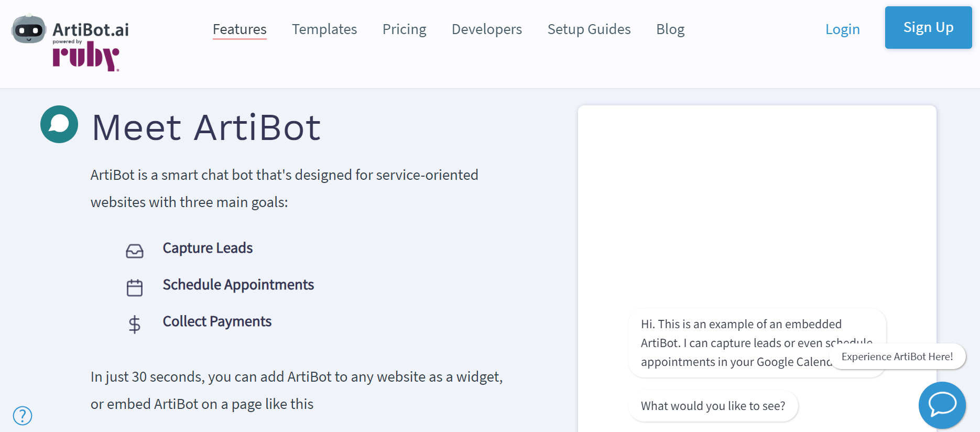Screen dimensions: 980x432
Task: Click the powered by Ruby logo
Action: 86,55
